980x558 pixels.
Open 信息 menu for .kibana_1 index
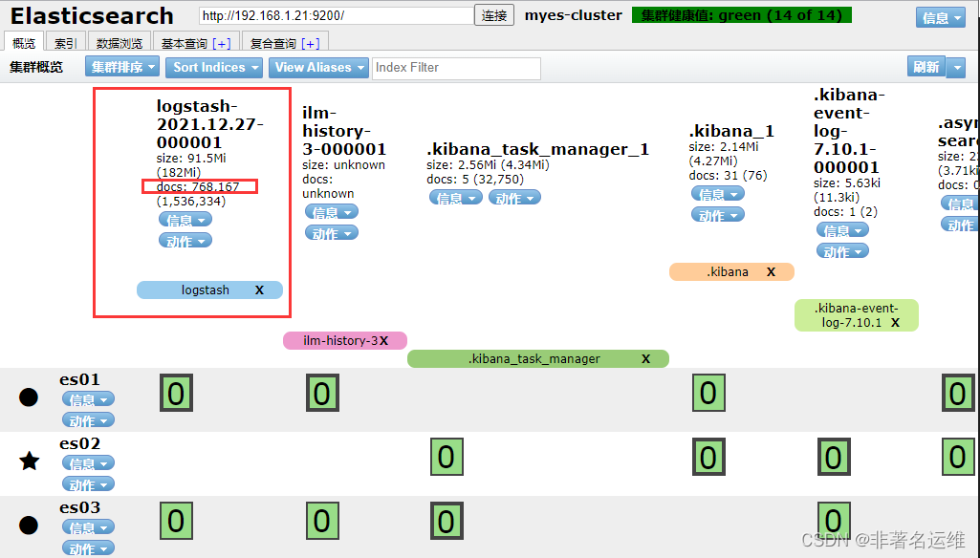[x=717, y=194]
